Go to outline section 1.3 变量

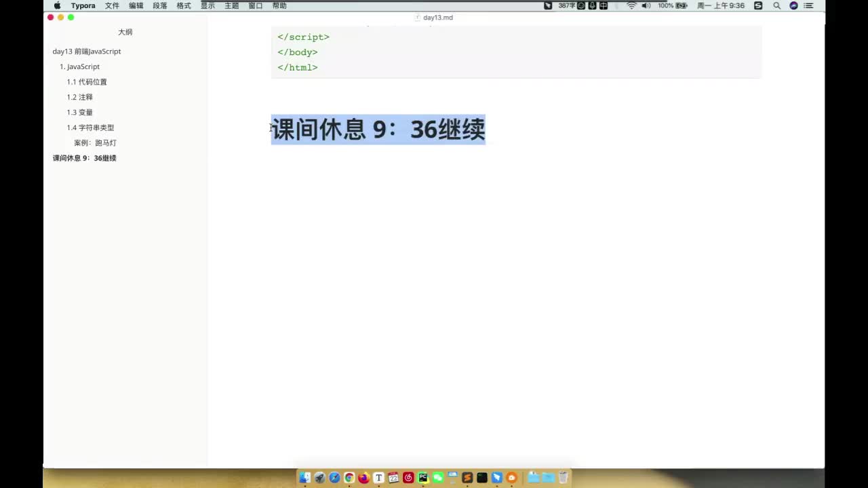[80, 113]
